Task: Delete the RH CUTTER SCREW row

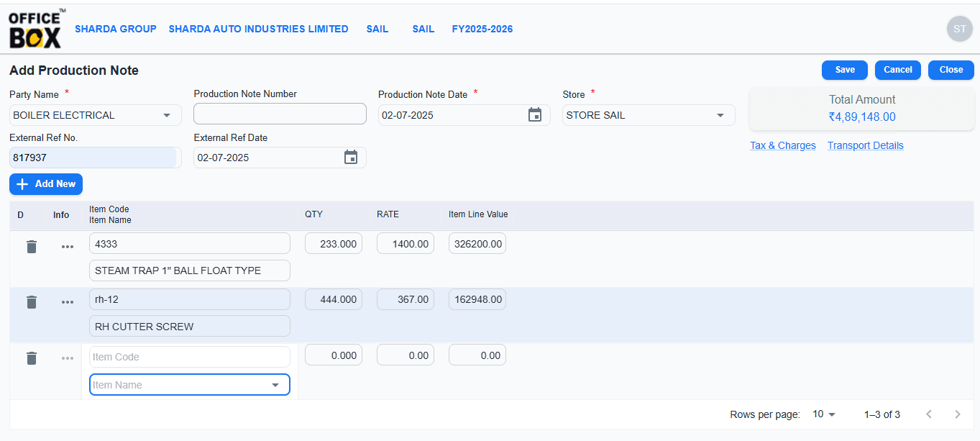Action: click(x=32, y=301)
